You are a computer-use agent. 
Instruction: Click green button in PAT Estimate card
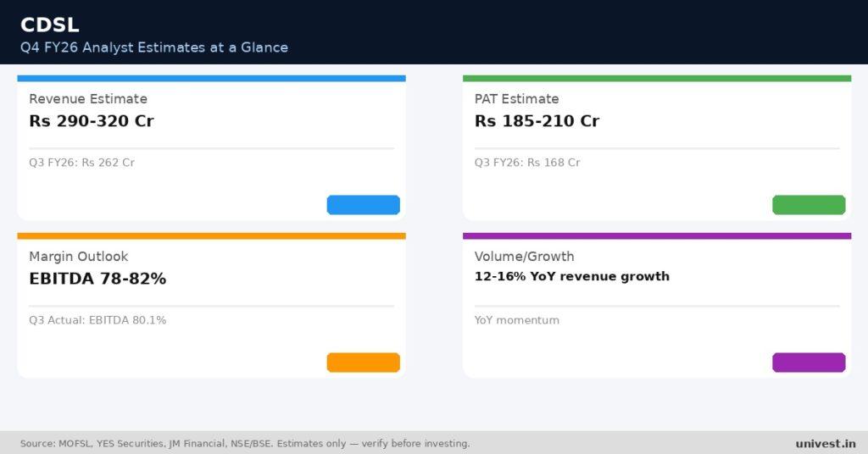[x=809, y=205]
